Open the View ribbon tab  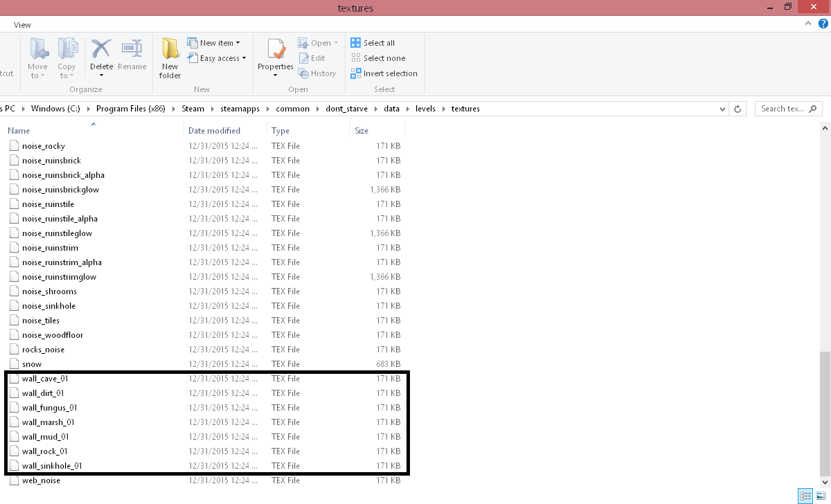click(22, 25)
